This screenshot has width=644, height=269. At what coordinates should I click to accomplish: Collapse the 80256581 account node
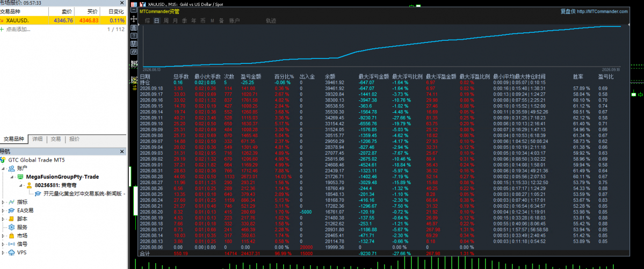(x=21, y=185)
